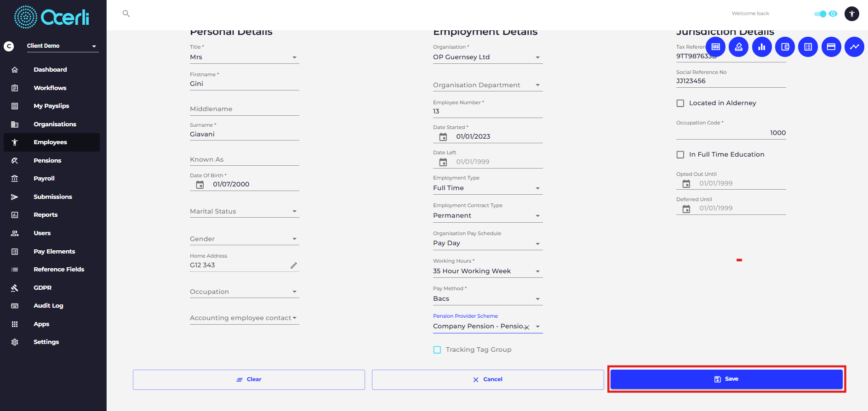Click the trend line floating action icon
Image resolution: width=868 pixels, height=411 pixels.
click(x=855, y=47)
